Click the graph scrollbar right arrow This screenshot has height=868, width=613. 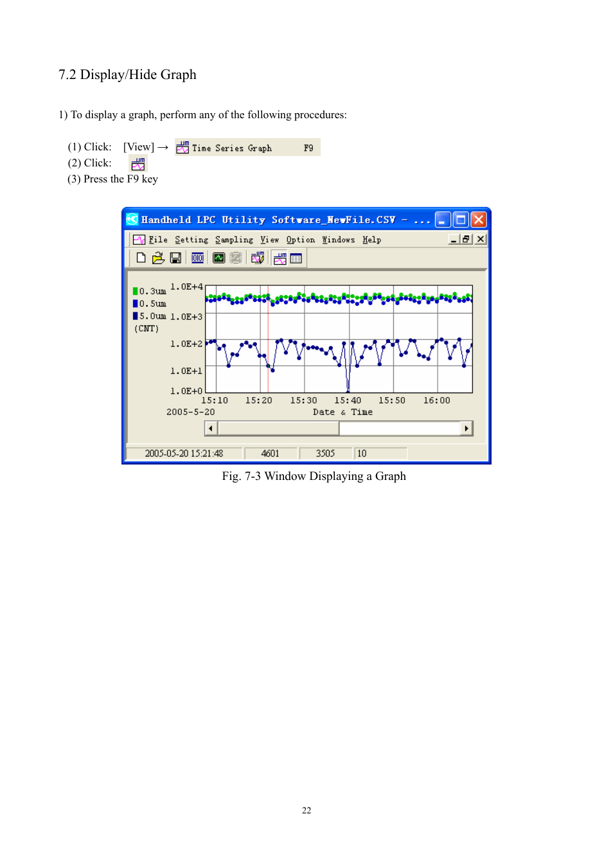(466, 428)
